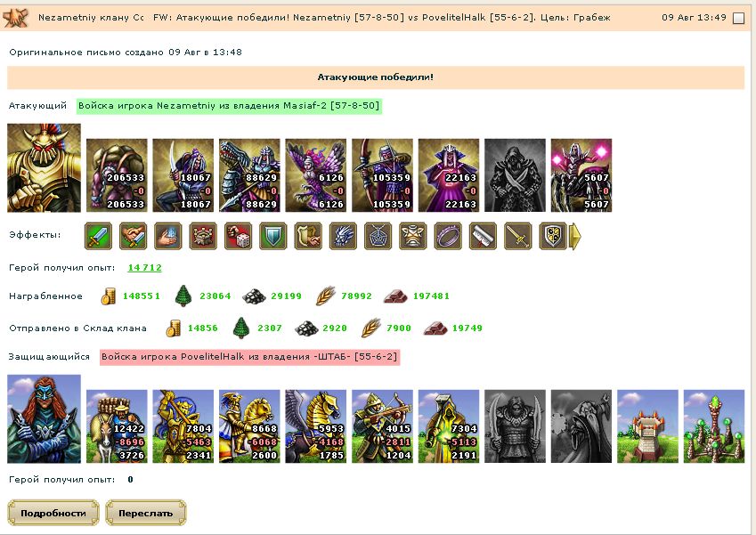Select the purple ring effect icon
The height and width of the screenshot is (535, 756).
pyautogui.click(x=448, y=236)
